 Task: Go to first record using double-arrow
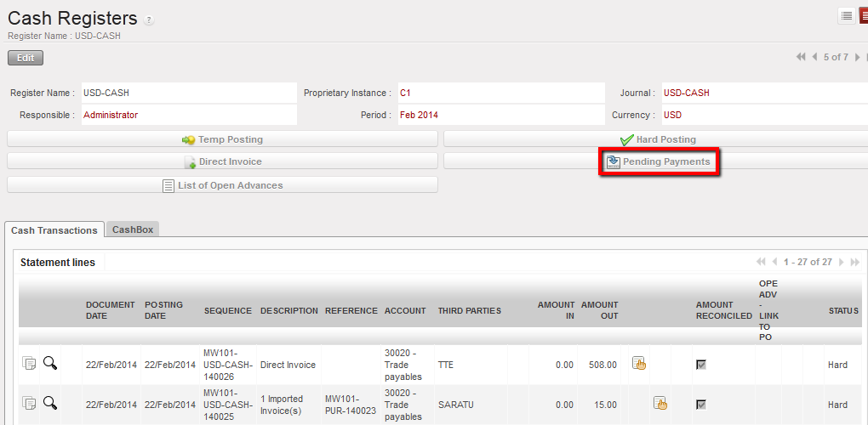[x=801, y=57]
